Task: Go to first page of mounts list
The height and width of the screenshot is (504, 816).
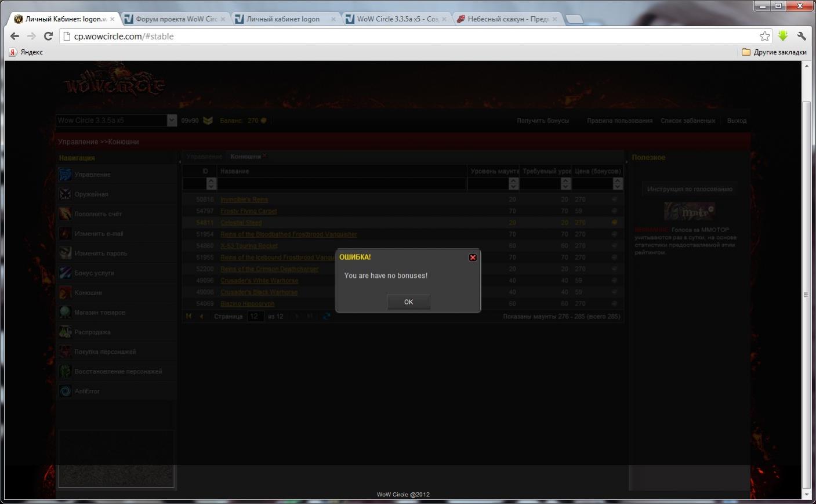Action: coord(188,317)
